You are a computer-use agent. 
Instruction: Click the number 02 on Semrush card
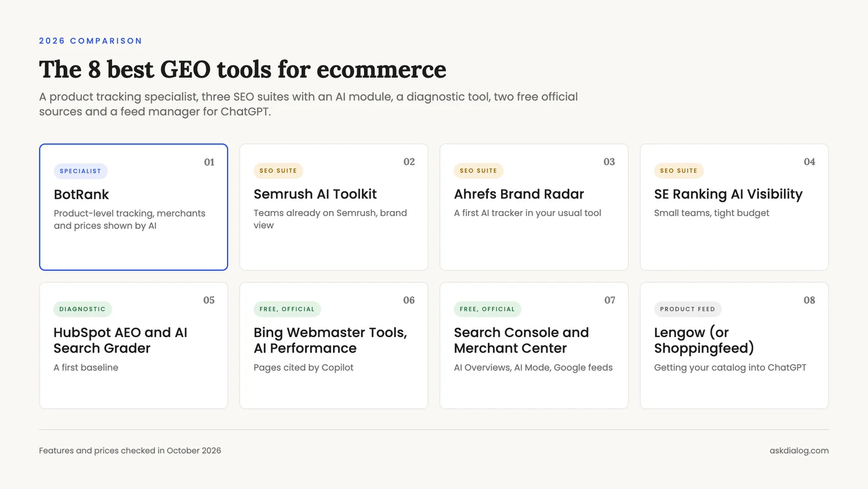click(x=409, y=162)
